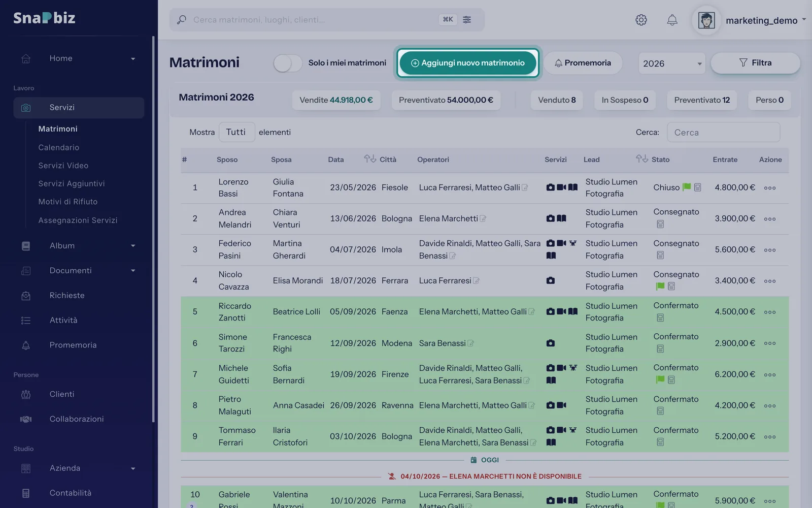This screenshot has height=508, width=812.
Task: Sort table by Lead column arrows
Action: click(642, 159)
